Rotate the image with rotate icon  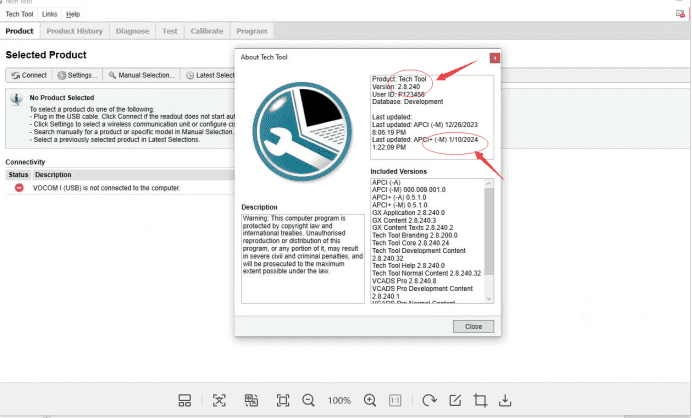(x=429, y=400)
